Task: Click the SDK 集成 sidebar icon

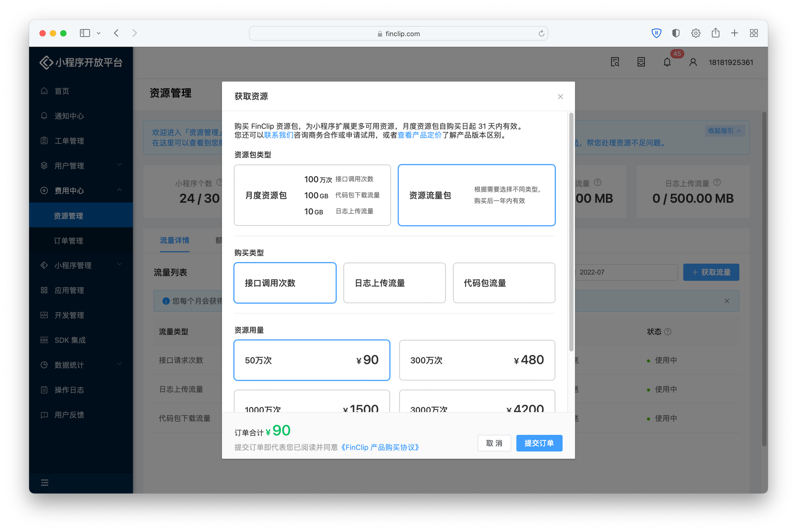Action: click(44, 340)
